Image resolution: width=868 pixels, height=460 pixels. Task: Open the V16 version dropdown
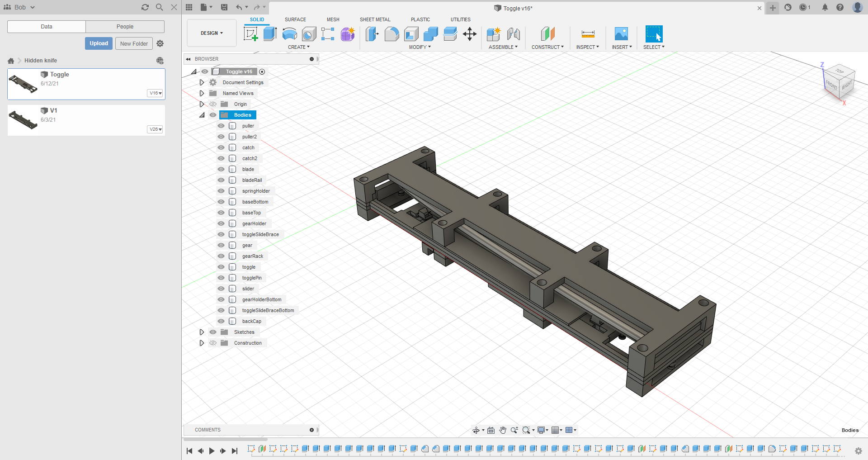click(x=155, y=93)
